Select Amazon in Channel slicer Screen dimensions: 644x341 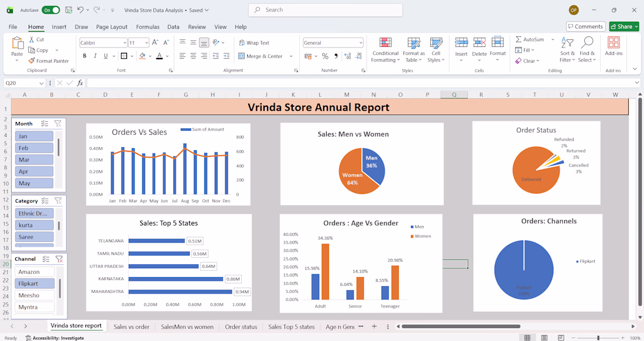35,271
